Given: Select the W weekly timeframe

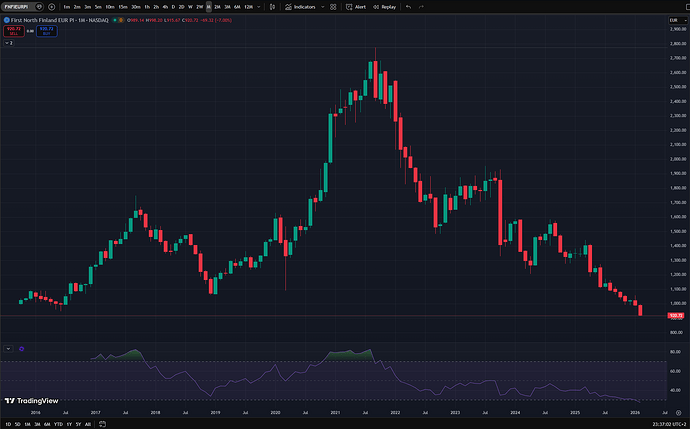Looking at the screenshot, I should click(191, 7).
